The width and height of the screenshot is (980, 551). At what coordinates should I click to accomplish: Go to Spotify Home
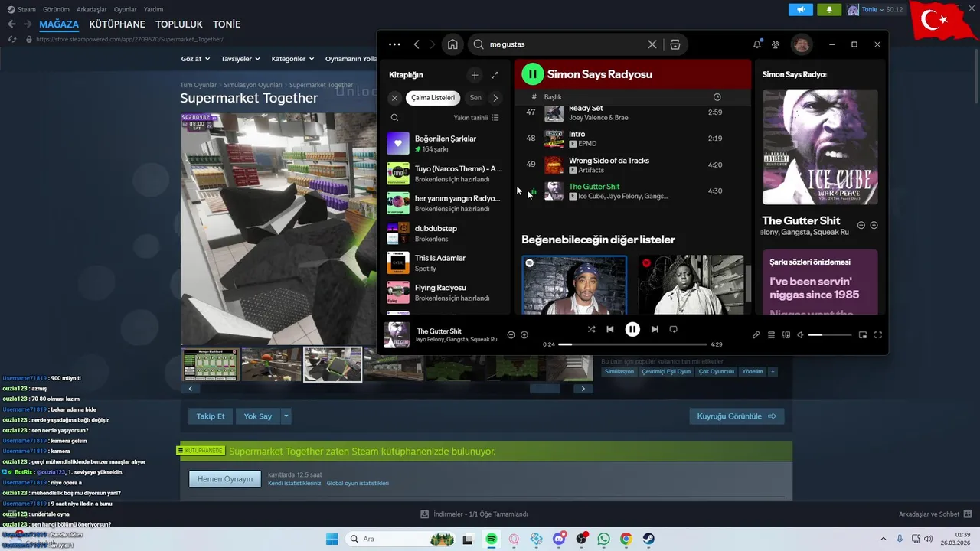point(452,44)
